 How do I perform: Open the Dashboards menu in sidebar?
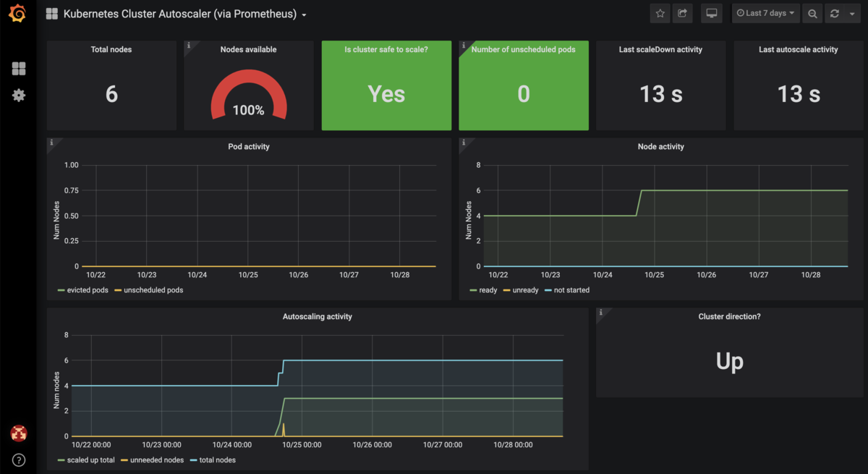click(x=19, y=69)
